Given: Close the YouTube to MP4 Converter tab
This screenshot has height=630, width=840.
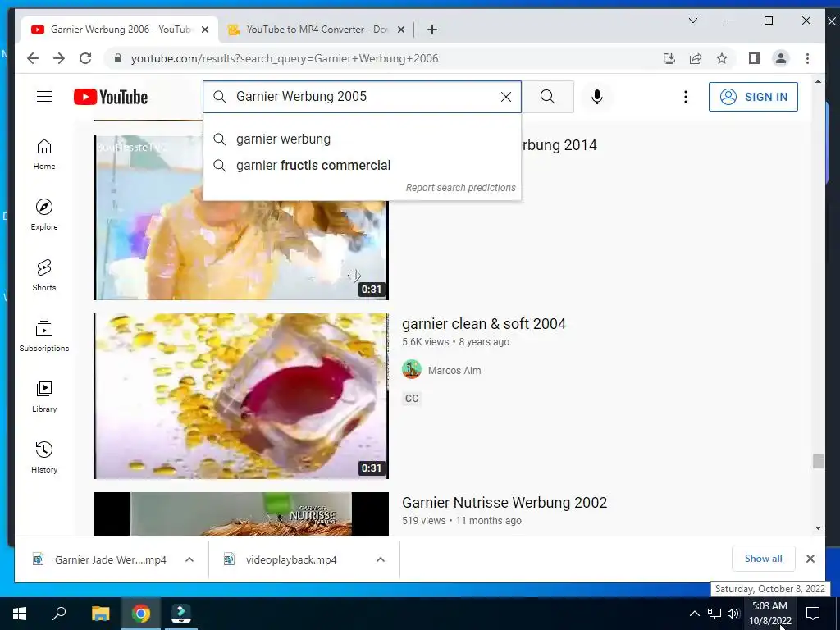Looking at the screenshot, I should pyautogui.click(x=400, y=30).
